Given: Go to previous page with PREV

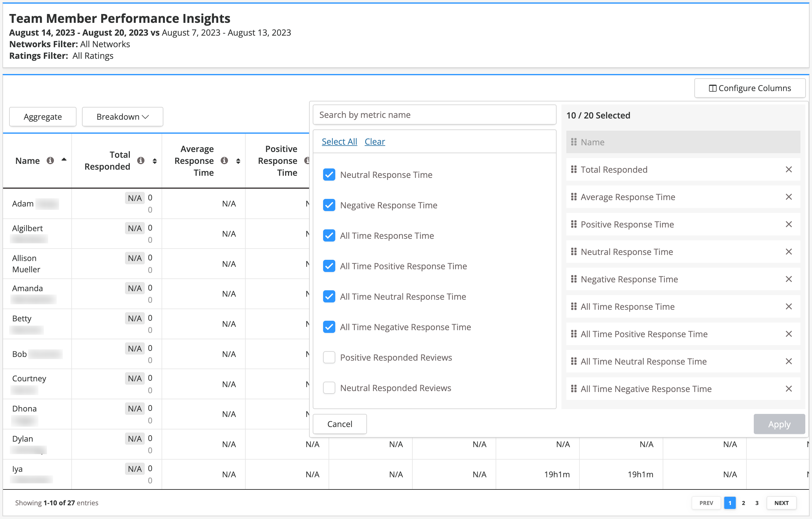Looking at the screenshot, I should pos(706,503).
